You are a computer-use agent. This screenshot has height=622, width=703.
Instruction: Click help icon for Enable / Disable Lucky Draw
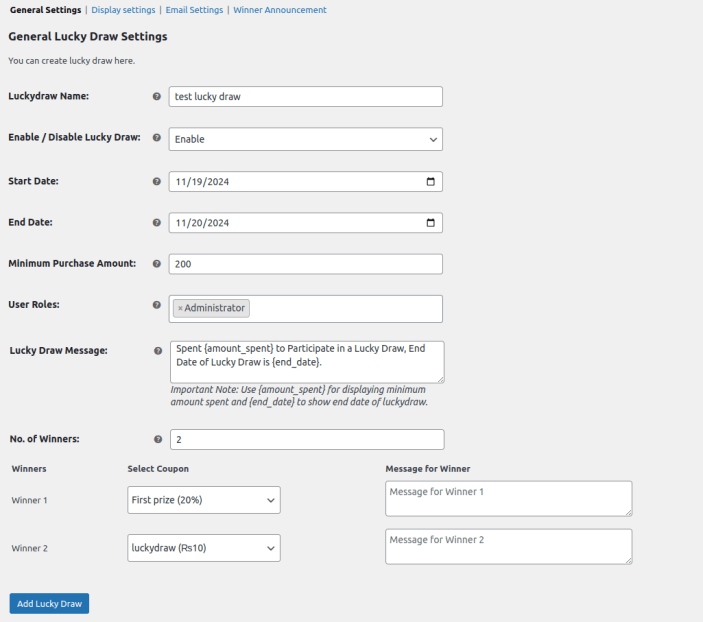click(157, 137)
